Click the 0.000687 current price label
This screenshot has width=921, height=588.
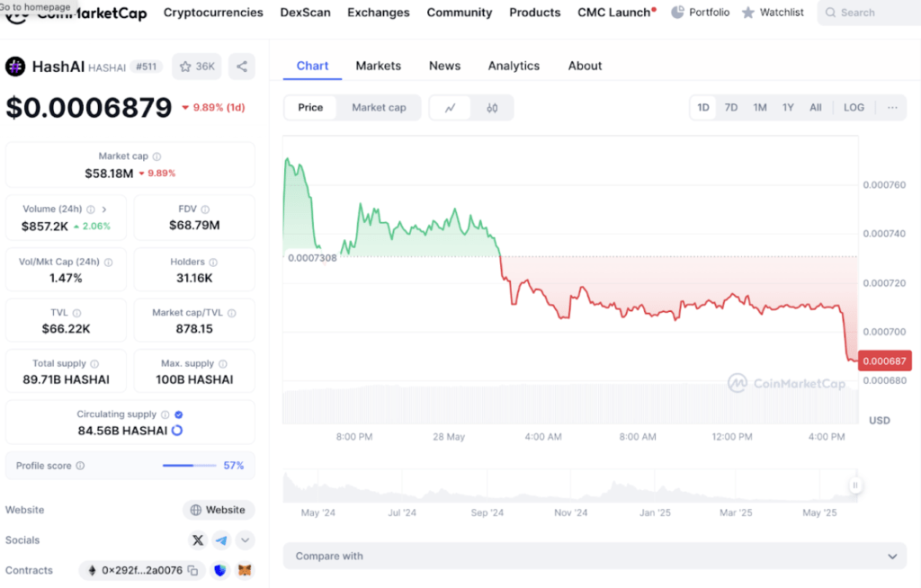point(885,361)
